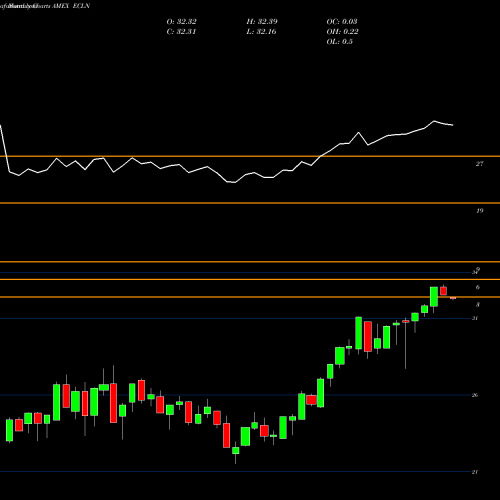Click the OH: 0.22 reading
Image resolution: width=500 pixels, height=500 pixels.
(342, 32)
